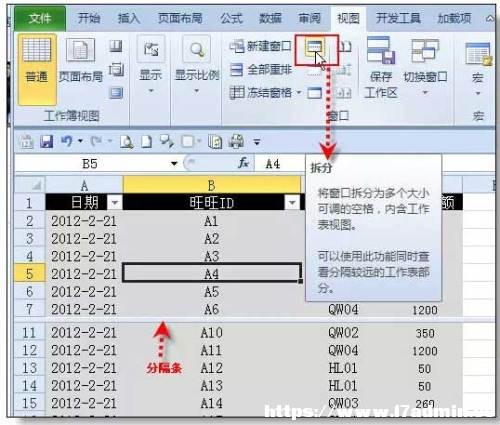500x425 pixels.
Task: Select the Normal (普通) workbook view
Action: [x=37, y=69]
